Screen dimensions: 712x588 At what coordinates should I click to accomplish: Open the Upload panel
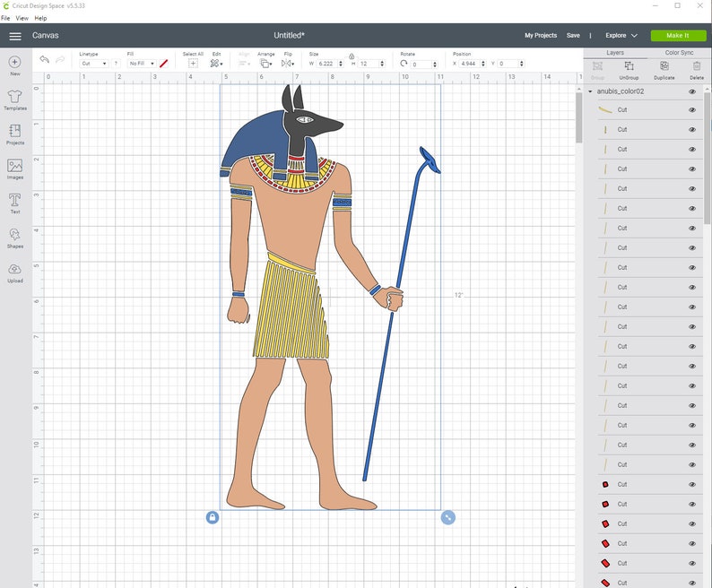pos(15,272)
